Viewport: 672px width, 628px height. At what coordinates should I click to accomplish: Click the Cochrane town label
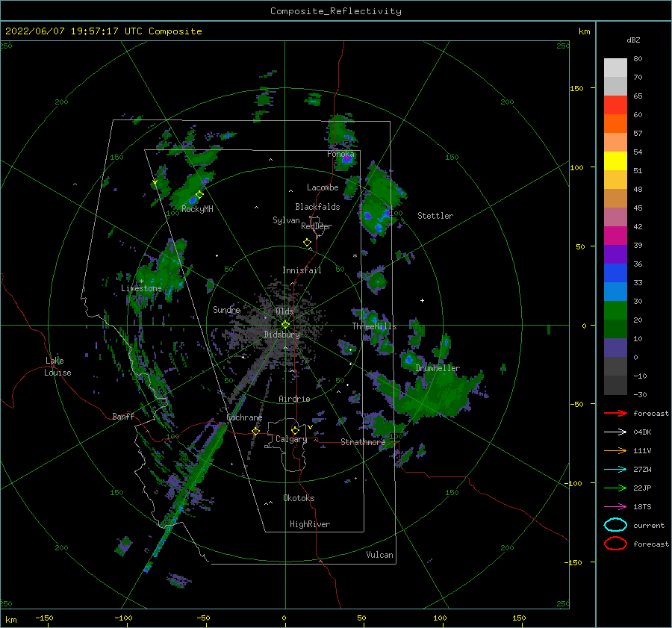pyautogui.click(x=244, y=417)
